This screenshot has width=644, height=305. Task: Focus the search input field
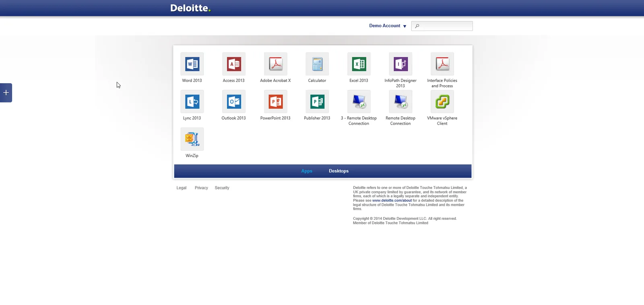442,26
